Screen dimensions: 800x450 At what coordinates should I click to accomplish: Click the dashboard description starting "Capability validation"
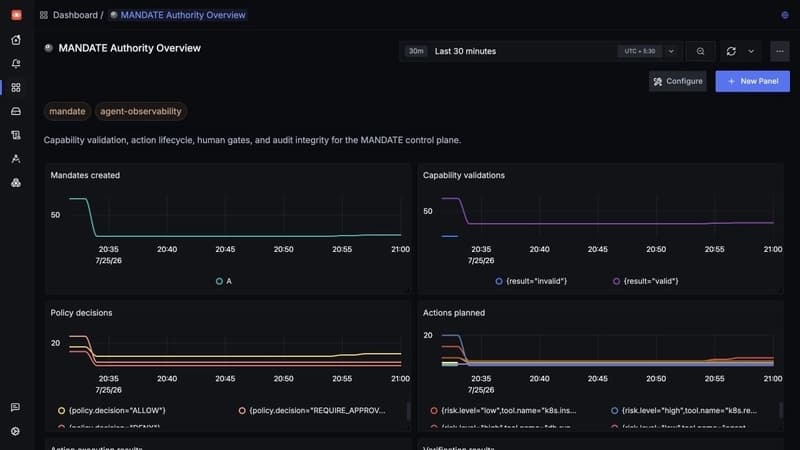click(x=252, y=140)
